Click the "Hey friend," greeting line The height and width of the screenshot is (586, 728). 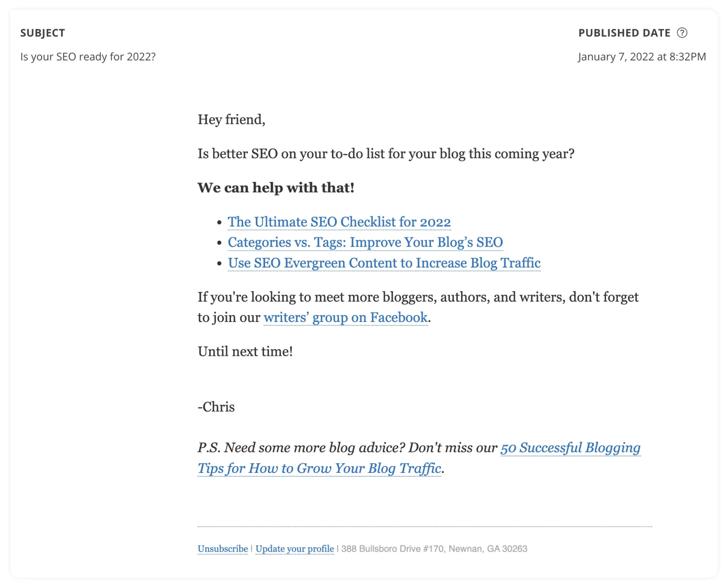pos(232,119)
